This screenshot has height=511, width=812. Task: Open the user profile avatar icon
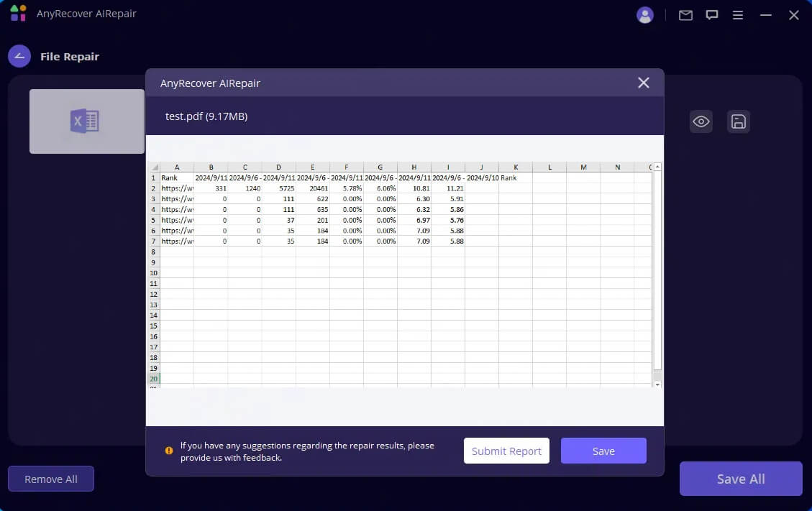click(x=645, y=14)
